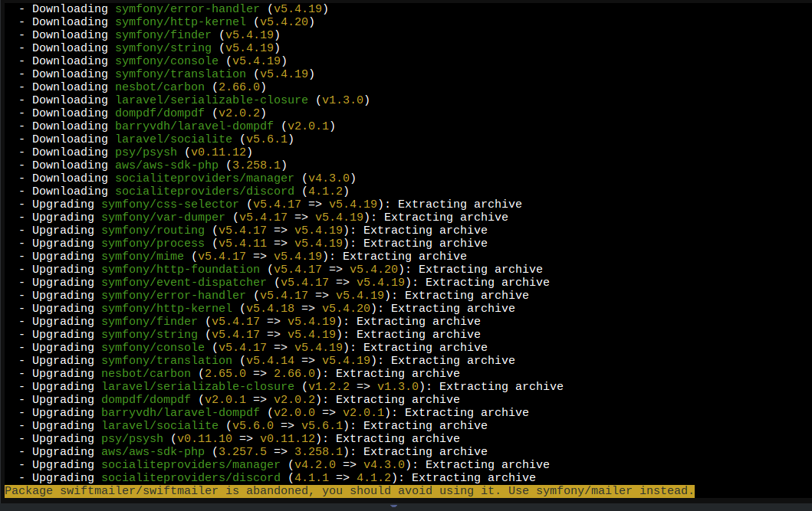This screenshot has width=812, height=511.
Task: Click 'psy/psysh' in the Downloading line
Action: click(146, 152)
